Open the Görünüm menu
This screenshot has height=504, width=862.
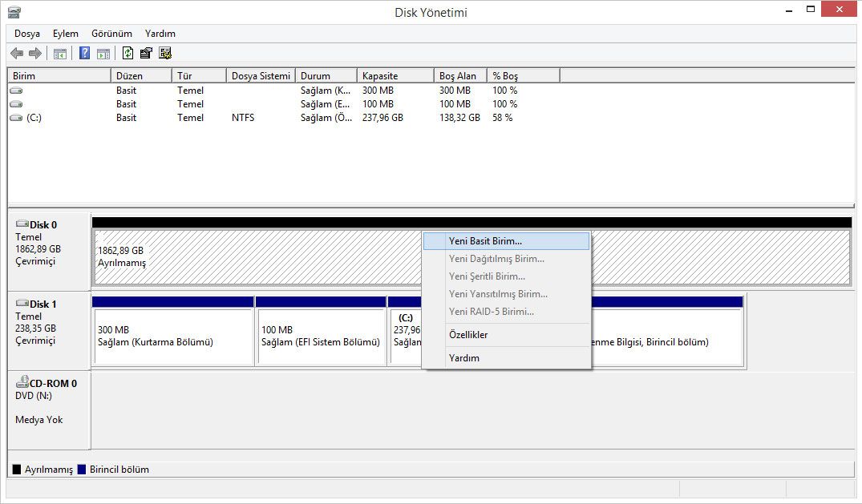click(111, 34)
